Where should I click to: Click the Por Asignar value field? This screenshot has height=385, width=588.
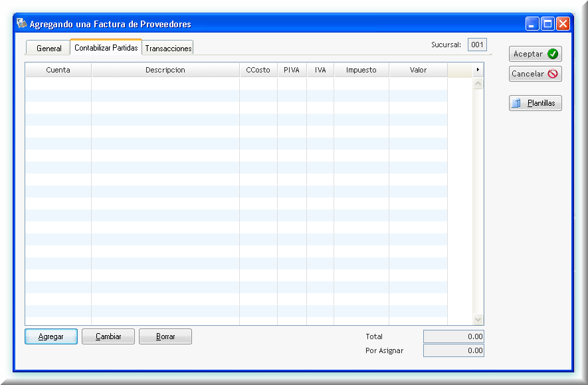[453, 350]
